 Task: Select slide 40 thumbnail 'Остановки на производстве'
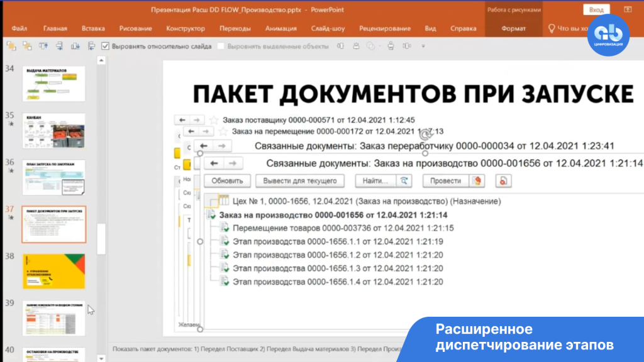[x=54, y=355]
